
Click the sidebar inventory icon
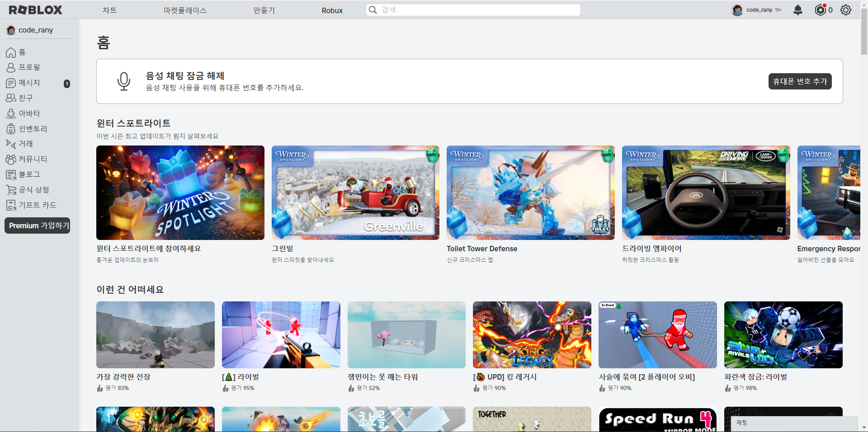[x=11, y=129]
